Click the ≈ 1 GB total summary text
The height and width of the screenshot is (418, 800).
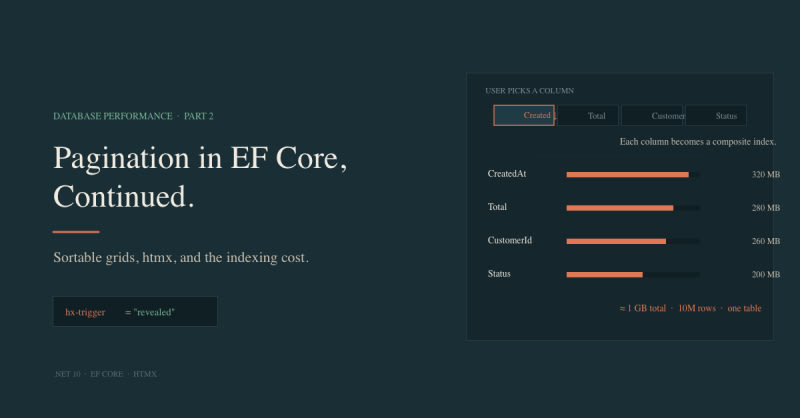click(643, 308)
